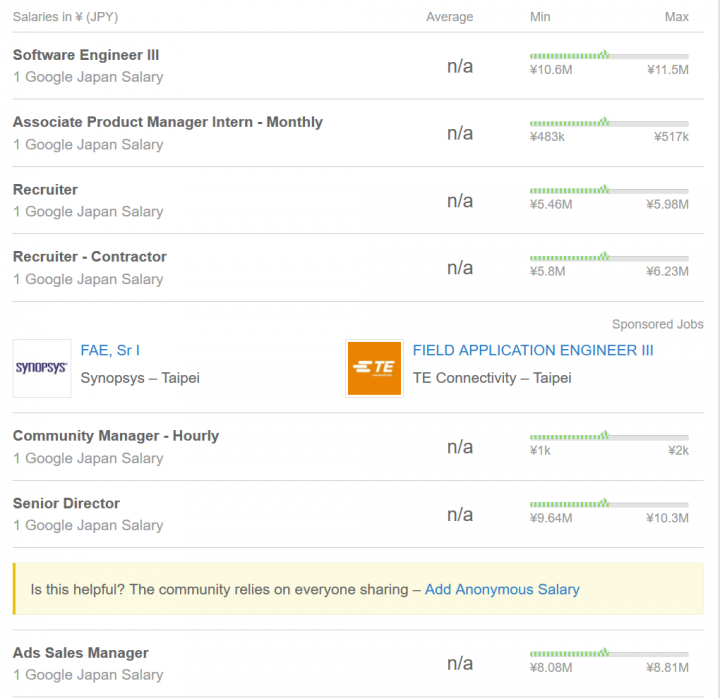Viewport: 720px width, 698px height.
Task: Click Recruiter - Contractor salary range bar
Action: coord(609,257)
